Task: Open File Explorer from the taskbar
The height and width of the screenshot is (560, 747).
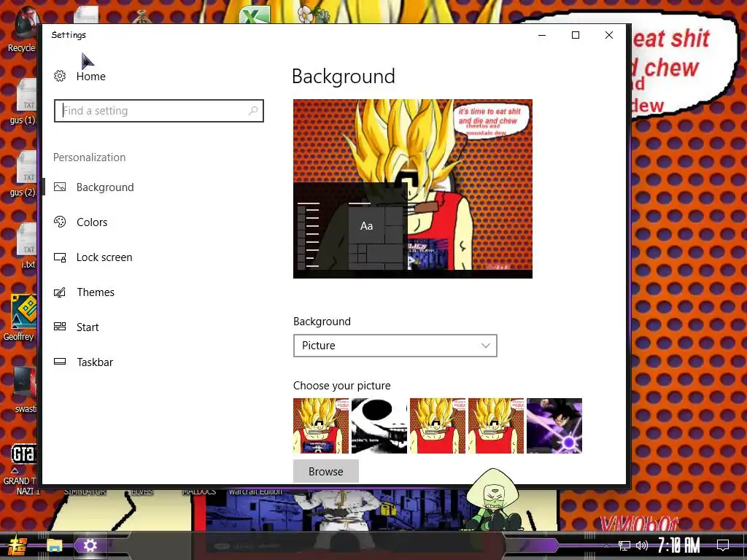Action: click(x=54, y=545)
